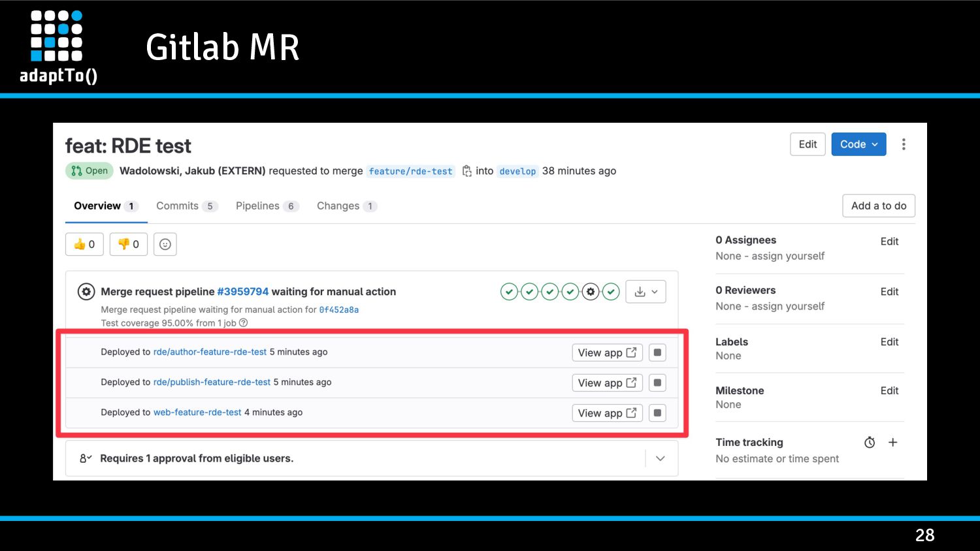Click the first passed pipeline stage icon
Viewport: 980px width, 551px height.
click(x=510, y=292)
